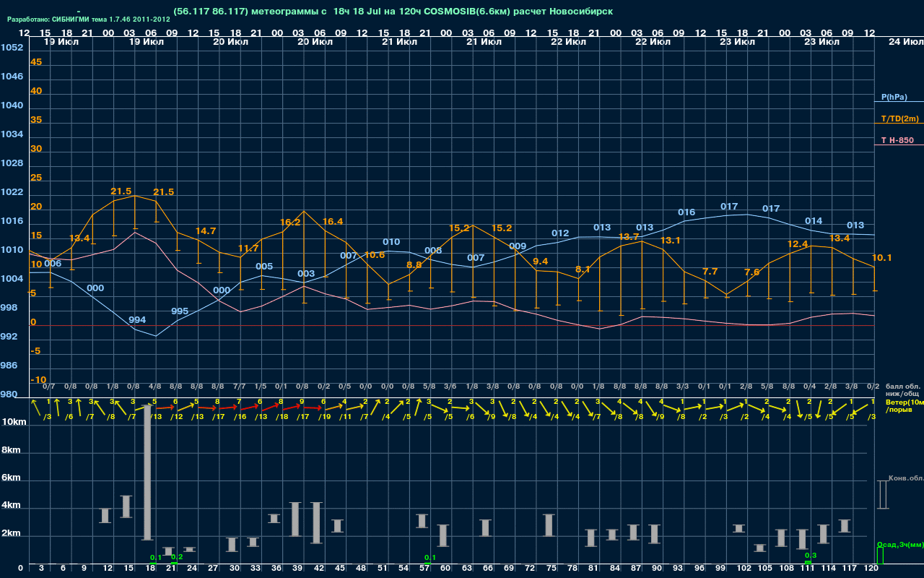Click the 014 pressure value label
The height and width of the screenshot is (578, 924).
(814, 221)
